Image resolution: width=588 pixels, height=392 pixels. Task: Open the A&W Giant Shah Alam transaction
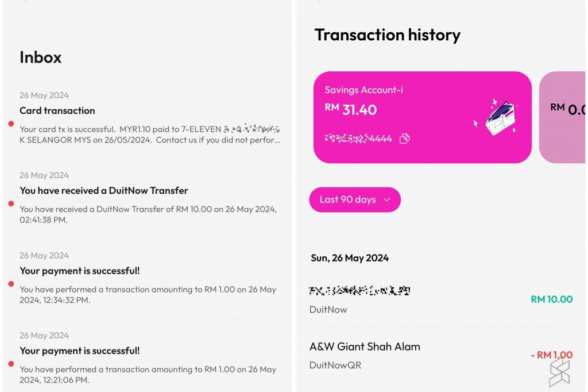[x=441, y=355]
